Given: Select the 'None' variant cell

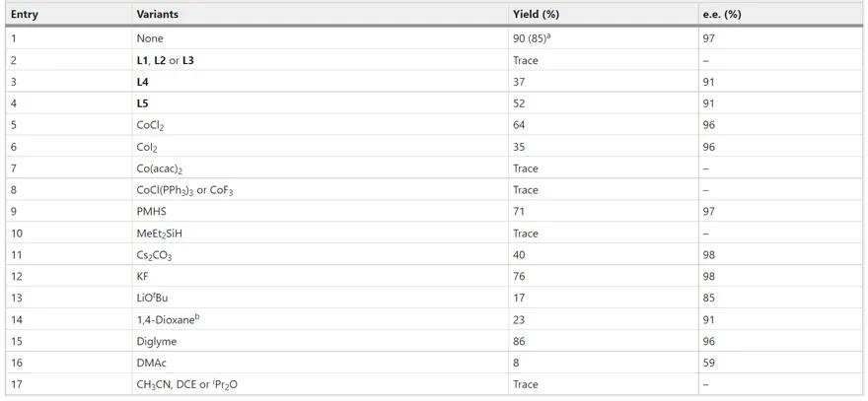Looking at the screenshot, I should (x=150, y=38).
